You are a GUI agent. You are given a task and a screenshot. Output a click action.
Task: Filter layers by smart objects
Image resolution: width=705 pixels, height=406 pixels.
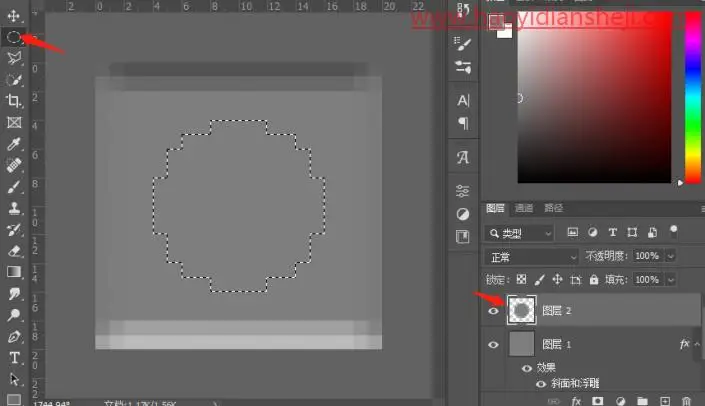652,232
